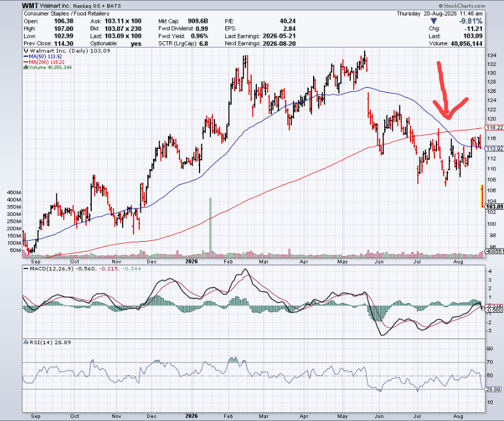Click the Thursday 20-Aug-2026 timestamp
504x421 pixels.
pyautogui.click(x=439, y=14)
